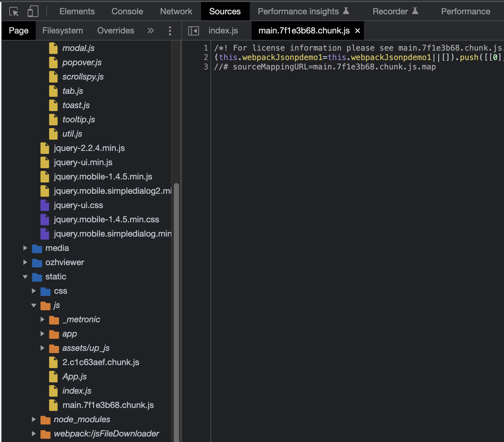Screen dimensions: 504x442
Task: Expand the ozhviewer folder arrow
Action: [x=25, y=262]
